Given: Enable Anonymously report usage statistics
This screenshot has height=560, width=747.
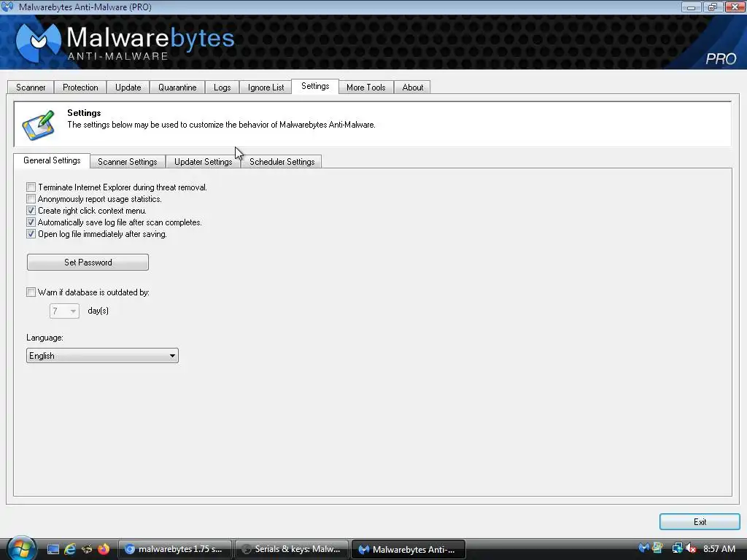Looking at the screenshot, I should tap(31, 199).
